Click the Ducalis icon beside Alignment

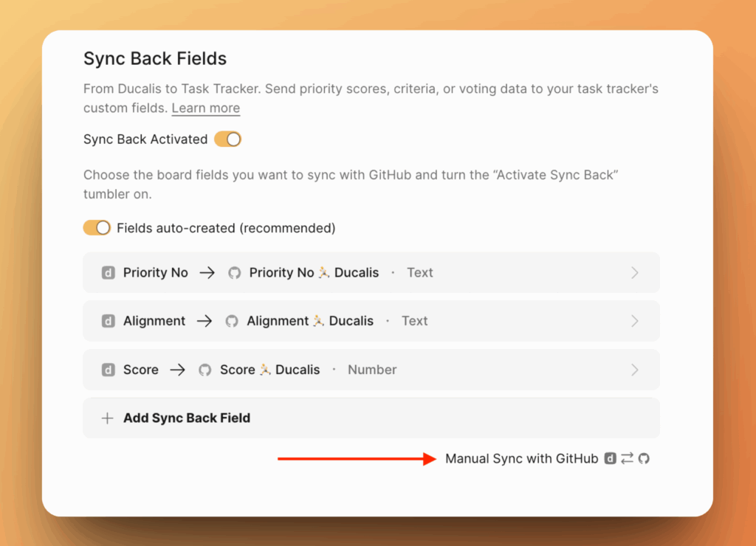pos(109,321)
